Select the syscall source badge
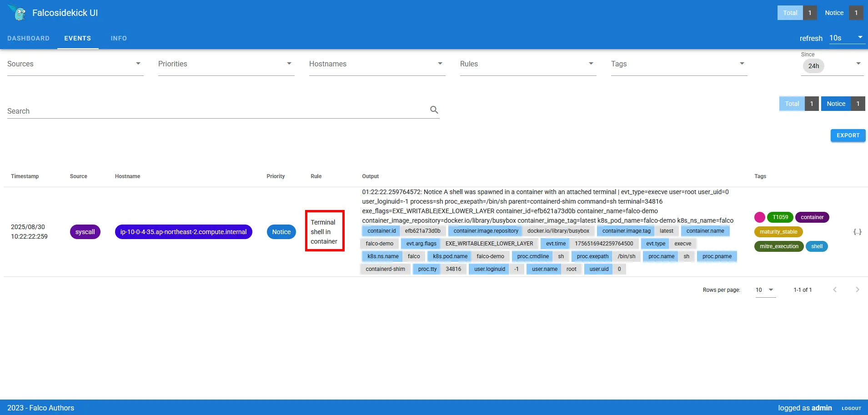Viewport: 868px width, 415px height. pyautogui.click(x=85, y=232)
